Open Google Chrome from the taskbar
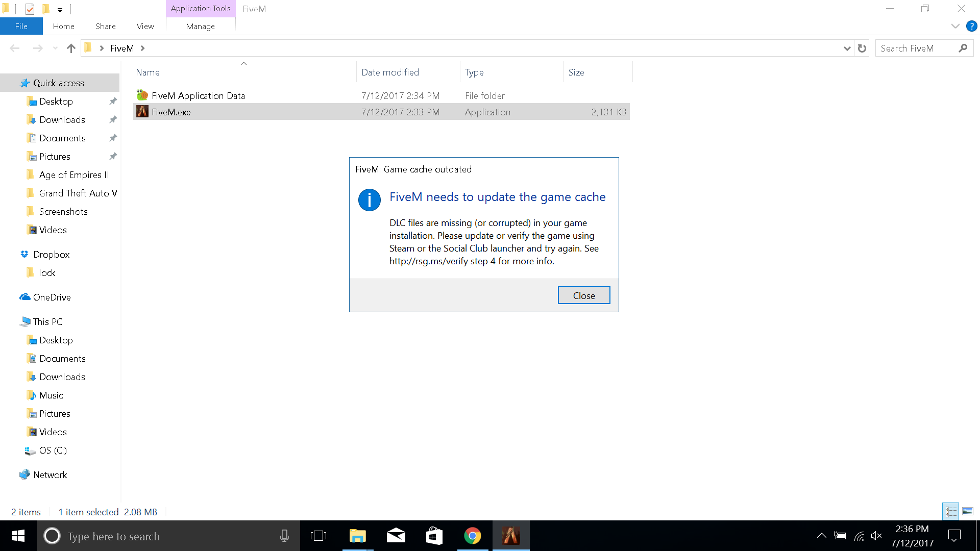 (x=472, y=536)
